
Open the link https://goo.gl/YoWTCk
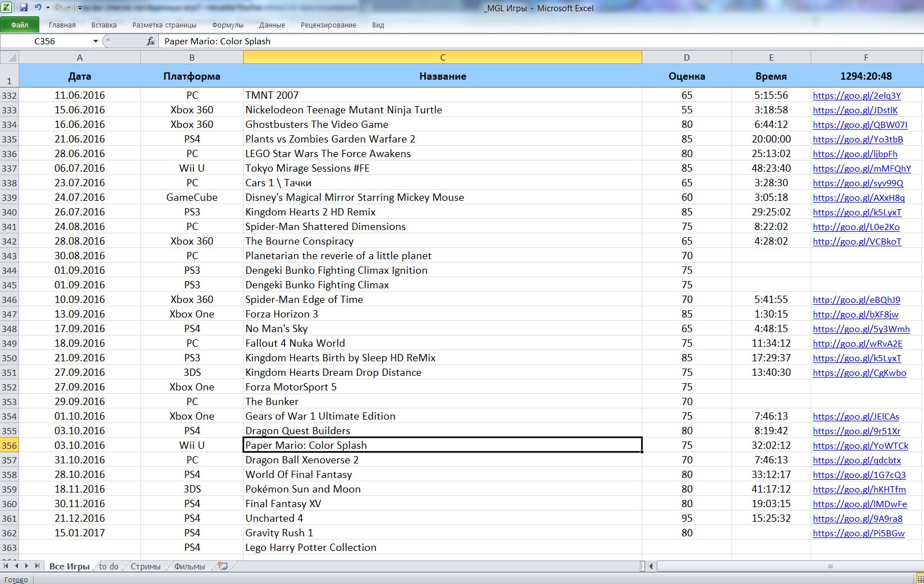click(861, 445)
